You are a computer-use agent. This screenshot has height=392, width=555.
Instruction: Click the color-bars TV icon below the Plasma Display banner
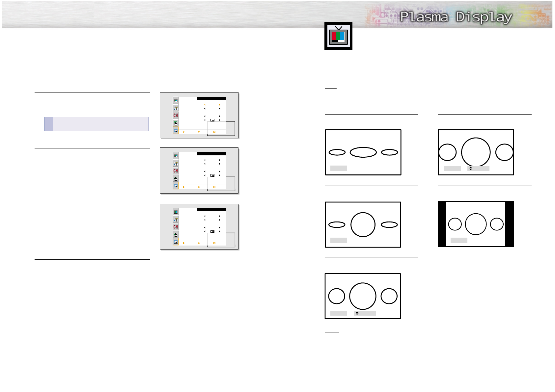point(338,36)
